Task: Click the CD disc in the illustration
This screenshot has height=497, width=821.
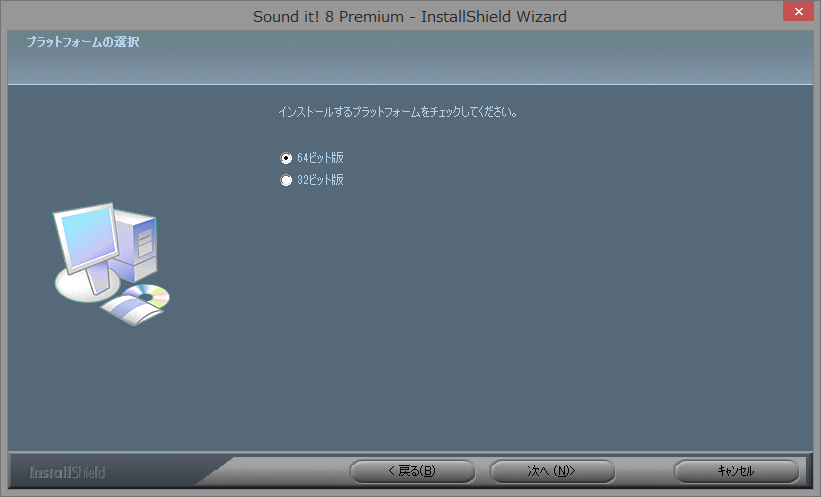Action: click(x=148, y=295)
